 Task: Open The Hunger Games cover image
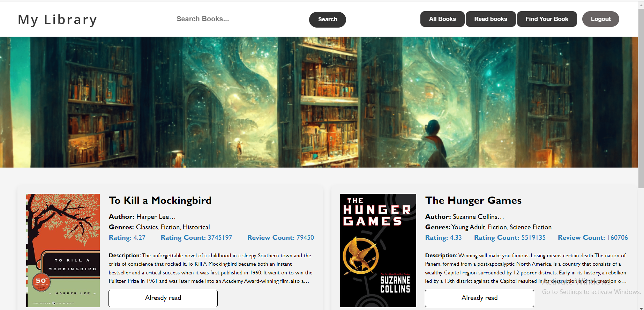coord(378,250)
